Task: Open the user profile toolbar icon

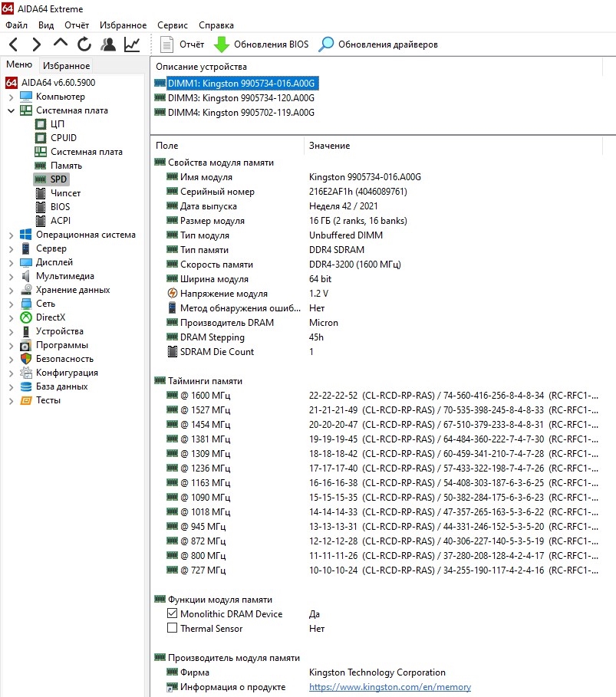Action: (108, 44)
